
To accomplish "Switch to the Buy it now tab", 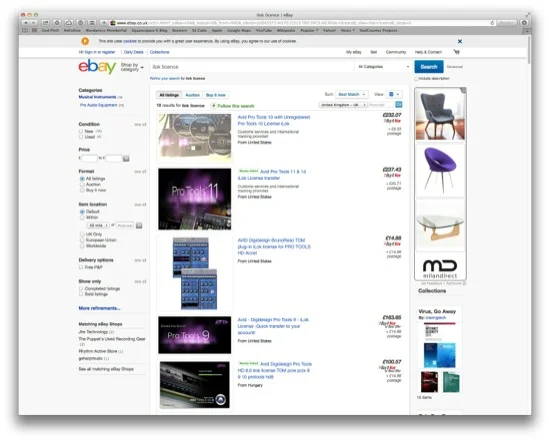I will (x=216, y=95).
